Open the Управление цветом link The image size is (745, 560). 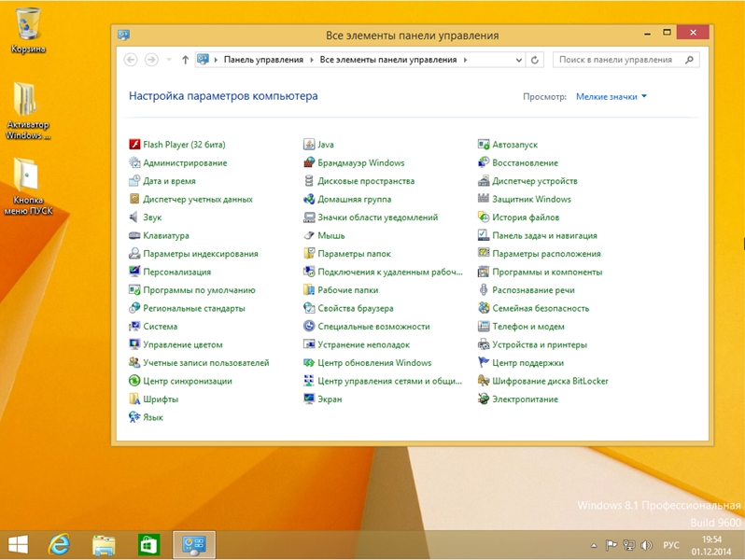(x=182, y=344)
